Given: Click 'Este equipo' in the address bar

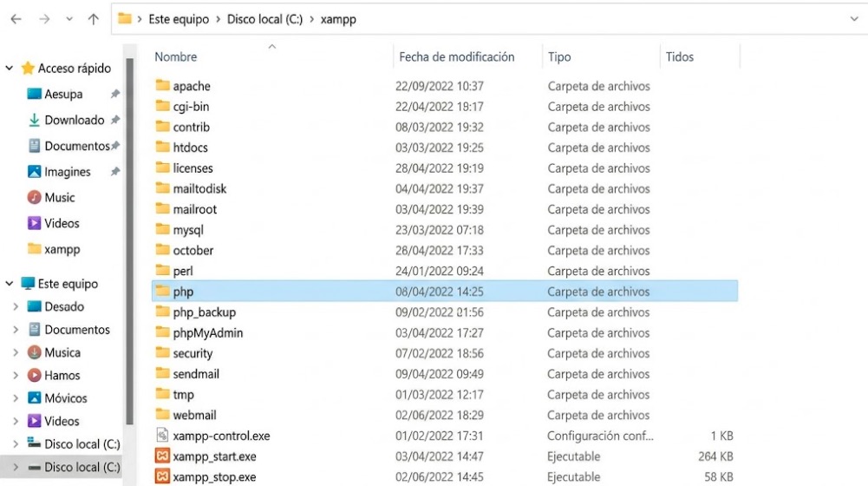Looking at the screenshot, I should coord(179,19).
